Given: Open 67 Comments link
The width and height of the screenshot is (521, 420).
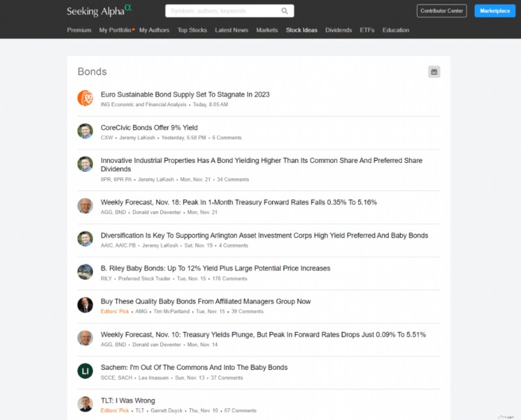Looking at the screenshot, I should [x=240, y=411].
